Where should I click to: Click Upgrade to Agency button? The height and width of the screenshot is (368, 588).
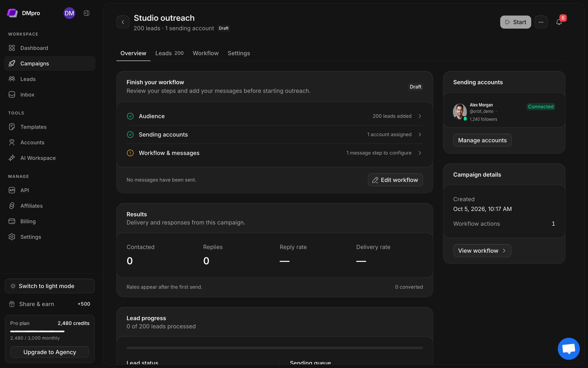tap(50, 352)
